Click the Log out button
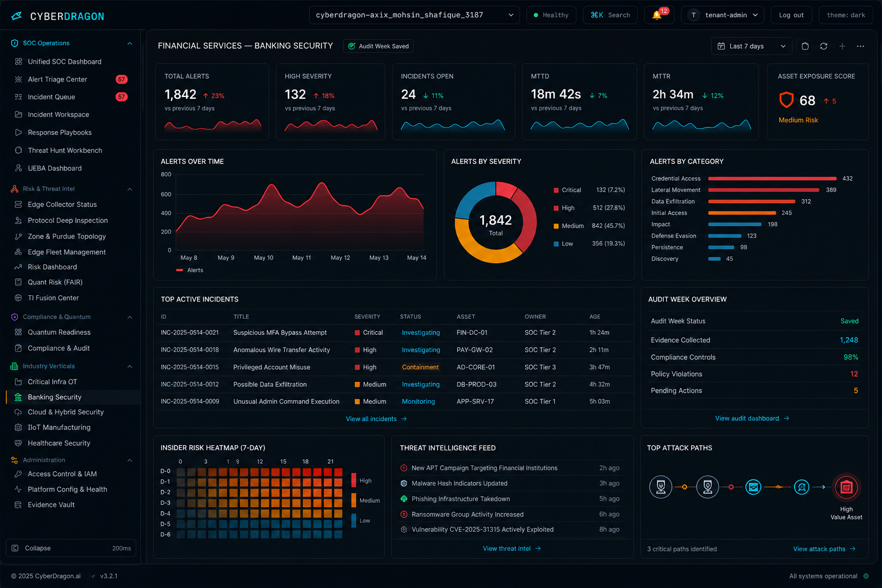Viewport: 882px width, 588px height. [791, 15]
